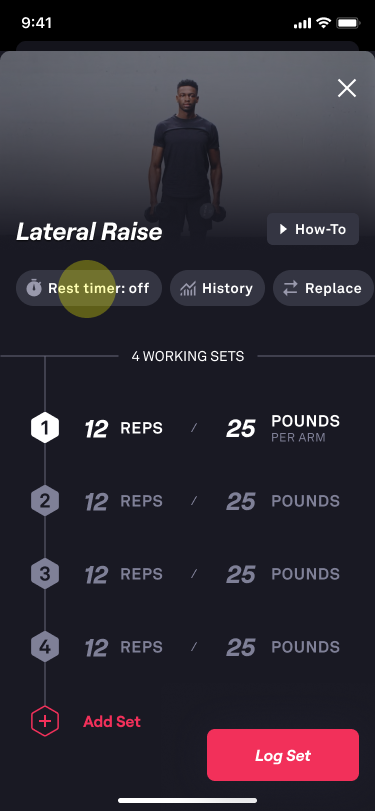Close the Lateral Raise exercise panel
This screenshot has width=375, height=811.
[x=347, y=88]
